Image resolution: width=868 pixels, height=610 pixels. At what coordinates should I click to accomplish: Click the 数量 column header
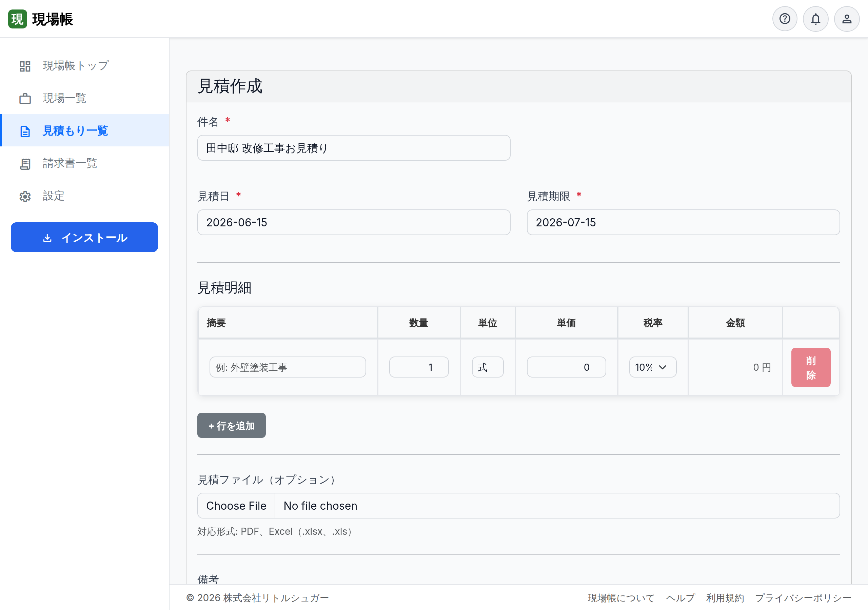tap(419, 323)
